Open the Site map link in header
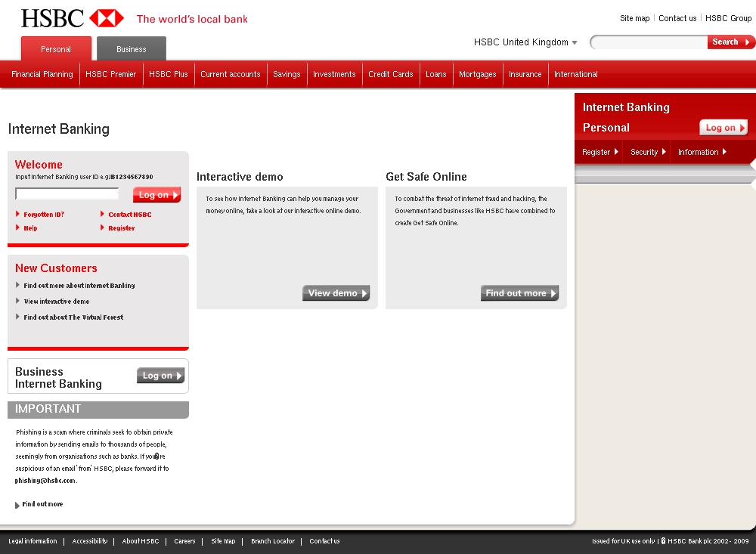The width and height of the screenshot is (756, 554). point(634,18)
